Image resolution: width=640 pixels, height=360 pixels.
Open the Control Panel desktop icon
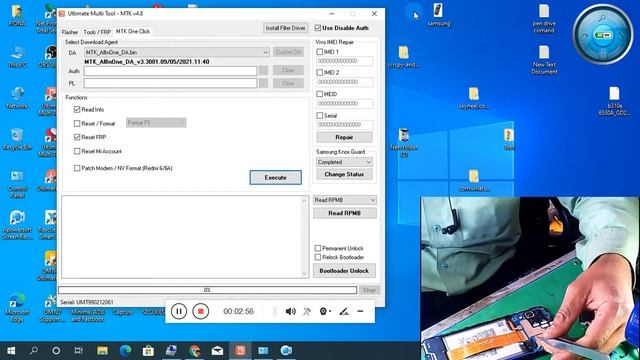tap(17, 184)
